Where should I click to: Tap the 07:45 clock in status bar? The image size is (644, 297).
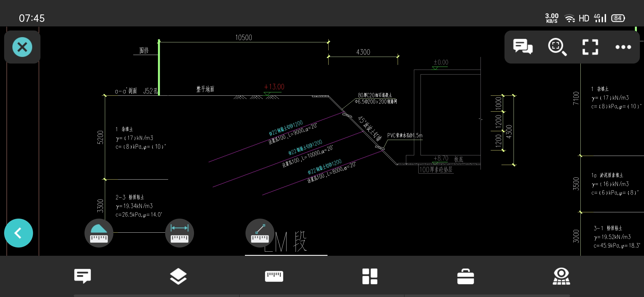click(x=32, y=18)
